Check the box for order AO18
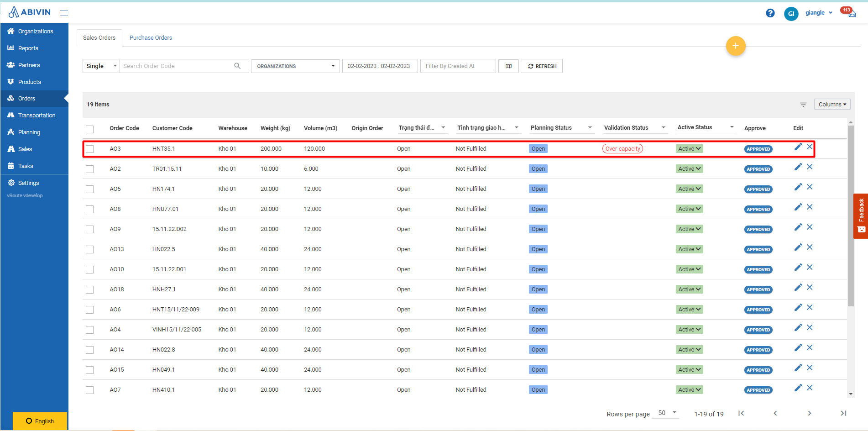The width and height of the screenshot is (868, 431). (x=90, y=289)
